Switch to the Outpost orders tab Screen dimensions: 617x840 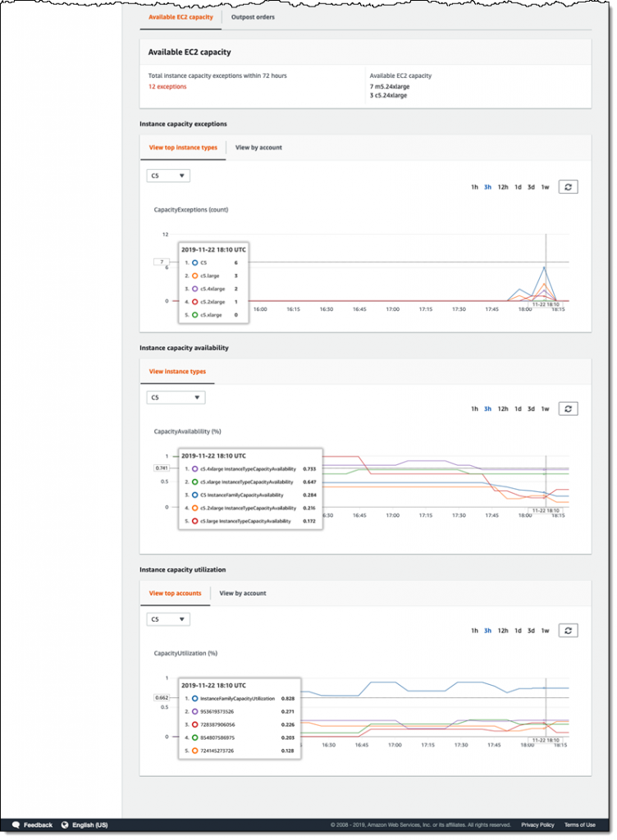pos(253,17)
